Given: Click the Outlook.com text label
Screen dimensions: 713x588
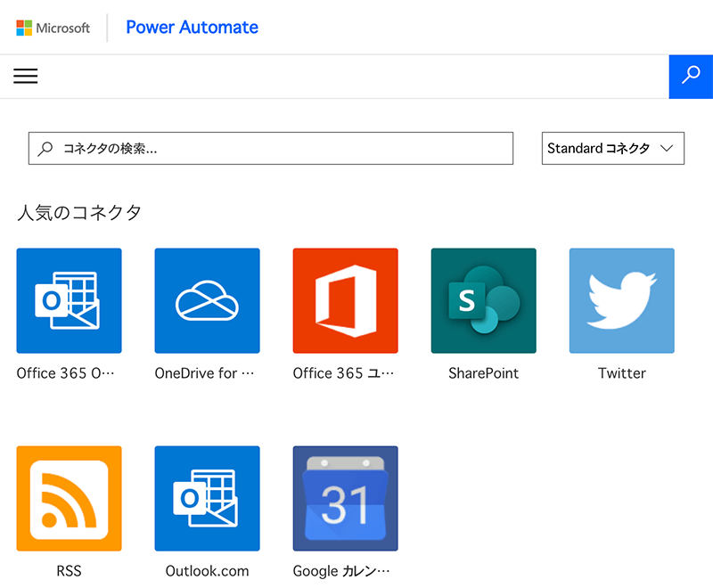Looking at the screenshot, I should [207, 571].
